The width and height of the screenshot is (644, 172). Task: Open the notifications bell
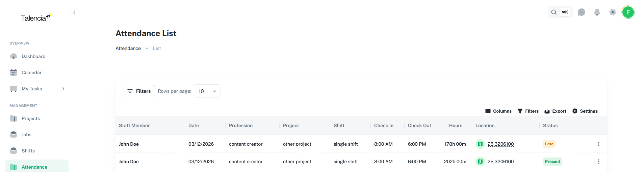(x=597, y=12)
